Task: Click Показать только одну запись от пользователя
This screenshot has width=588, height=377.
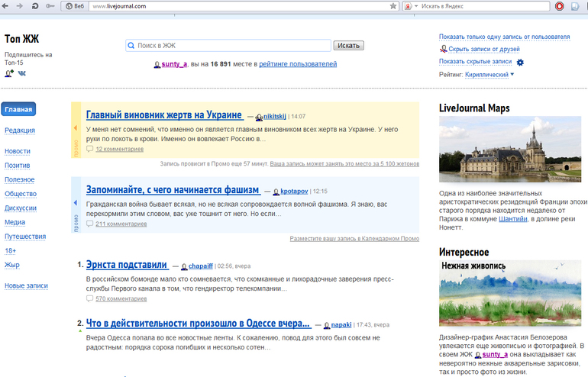Action: [x=504, y=37]
